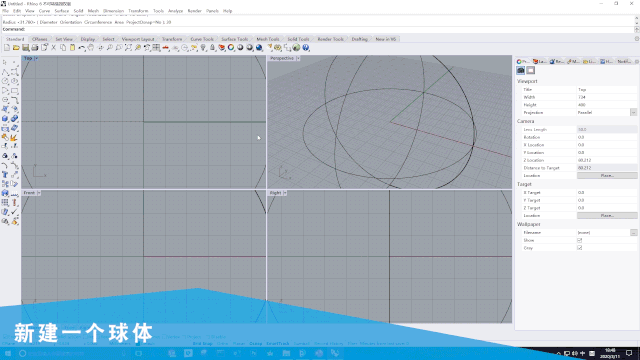Open the Perspective viewport title dropdown arrow

click(298, 58)
